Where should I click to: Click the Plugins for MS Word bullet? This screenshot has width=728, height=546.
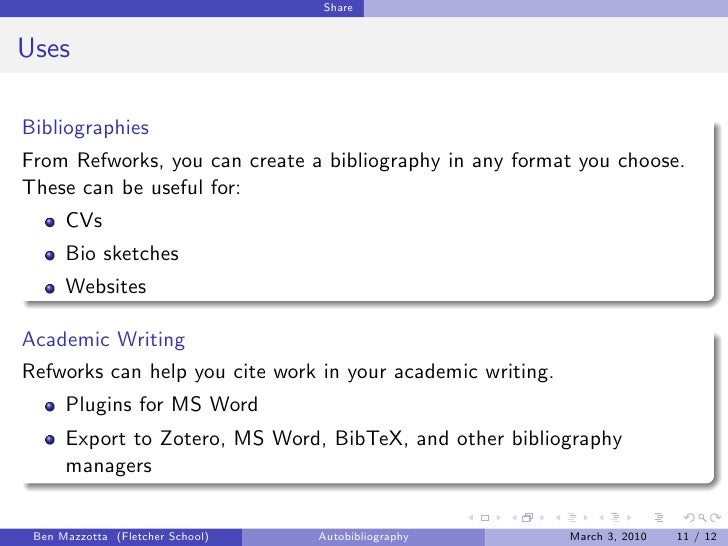162,404
